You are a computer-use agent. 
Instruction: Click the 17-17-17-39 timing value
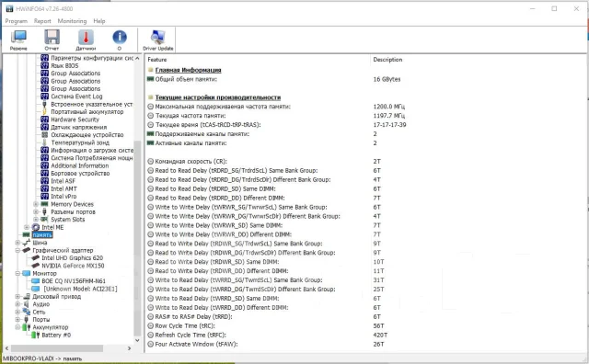pos(389,125)
